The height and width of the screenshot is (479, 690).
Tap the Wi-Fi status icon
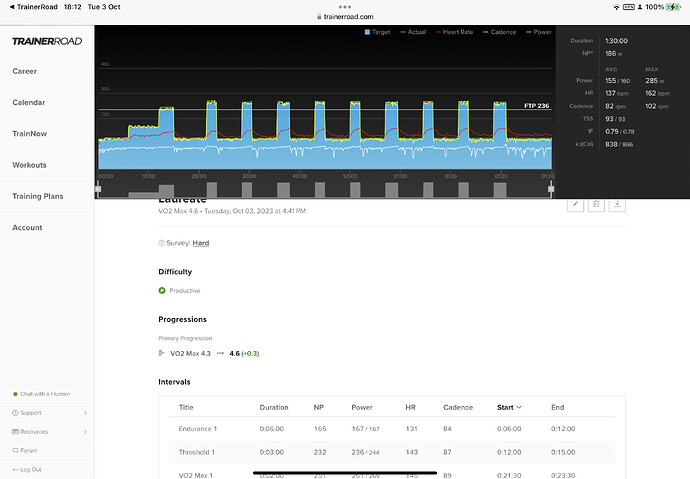(617, 7)
